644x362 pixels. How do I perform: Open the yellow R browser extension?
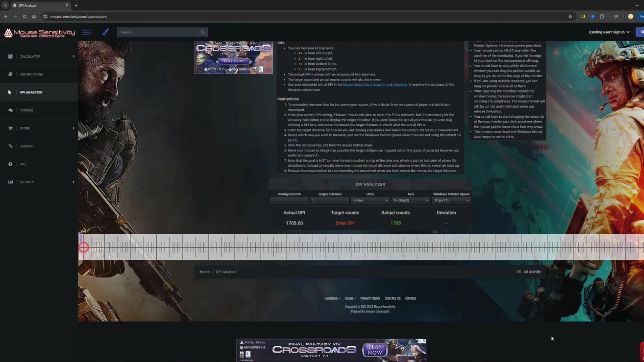pos(583,16)
